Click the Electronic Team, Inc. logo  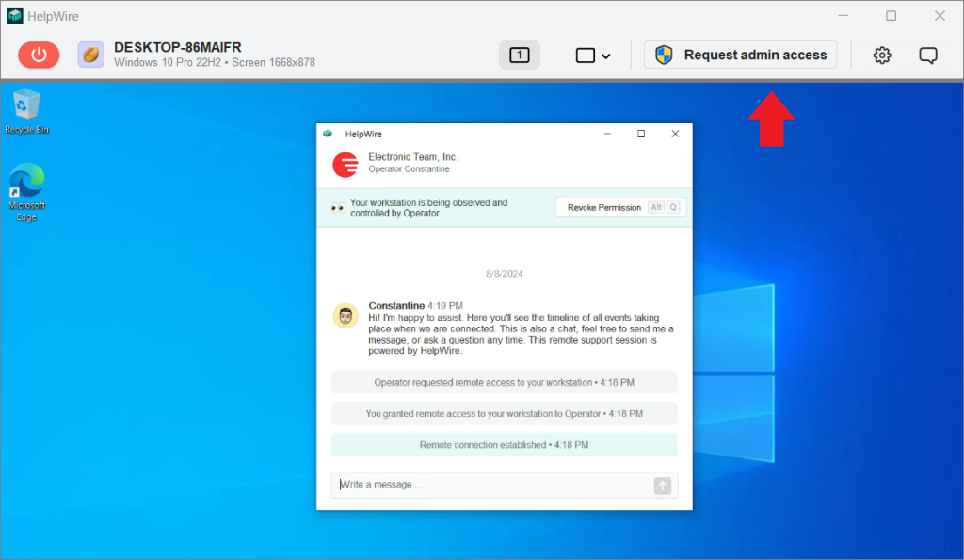pyautogui.click(x=345, y=164)
